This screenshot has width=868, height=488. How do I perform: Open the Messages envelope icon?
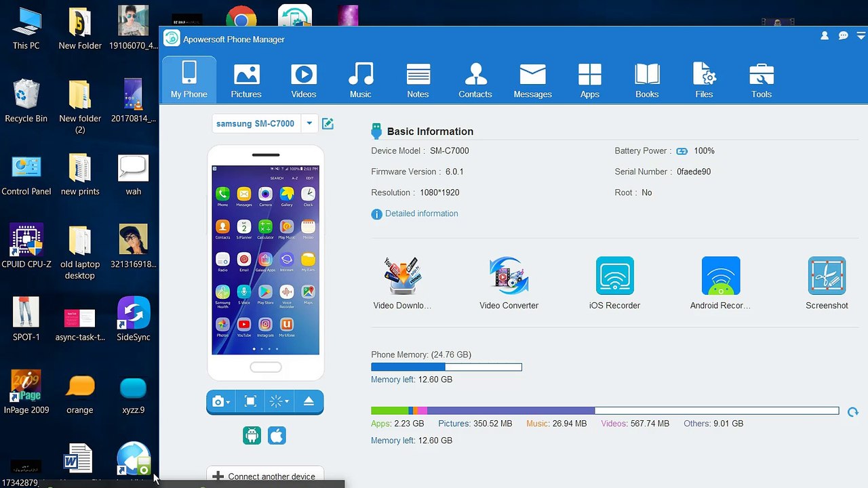(x=532, y=75)
